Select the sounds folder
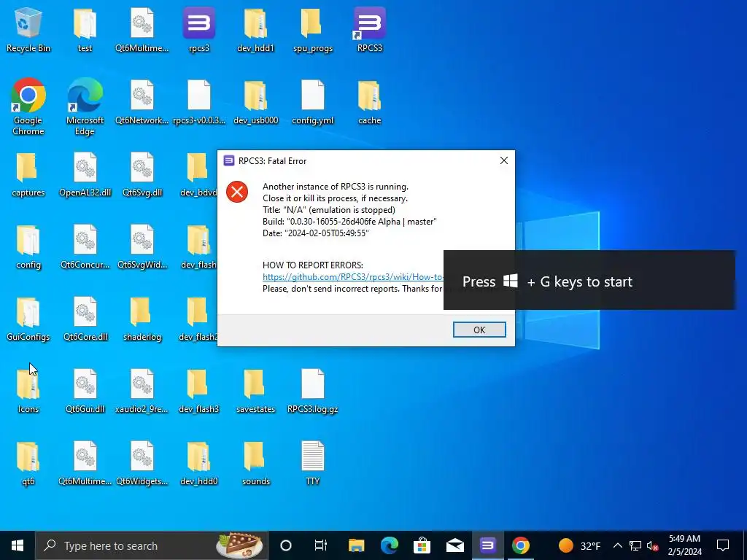 coord(256,464)
